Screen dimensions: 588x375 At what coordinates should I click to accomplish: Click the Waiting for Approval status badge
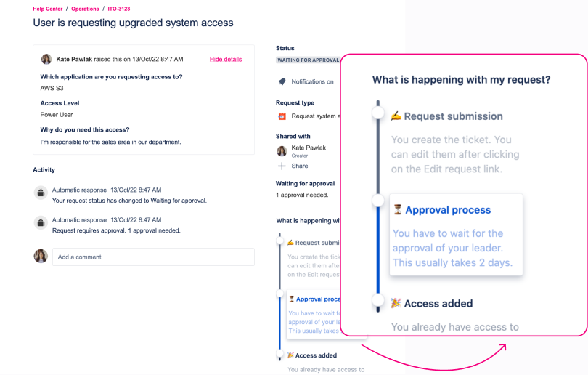click(x=308, y=60)
